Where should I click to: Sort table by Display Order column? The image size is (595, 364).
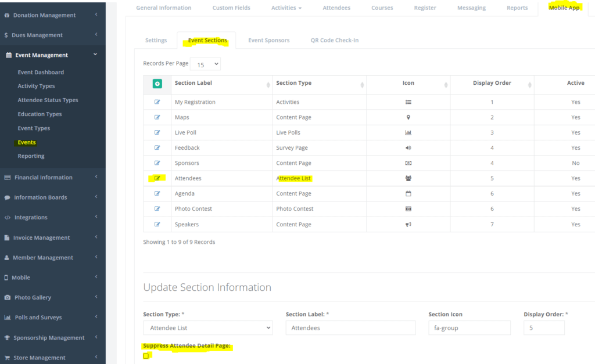coord(492,84)
